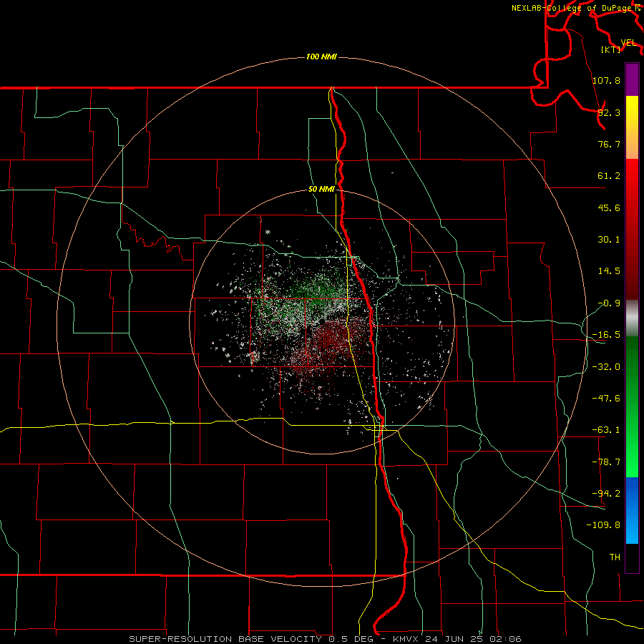The width and height of the screenshot is (644, 644).
Task: Click the green segment of color bar
Action: [632, 407]
